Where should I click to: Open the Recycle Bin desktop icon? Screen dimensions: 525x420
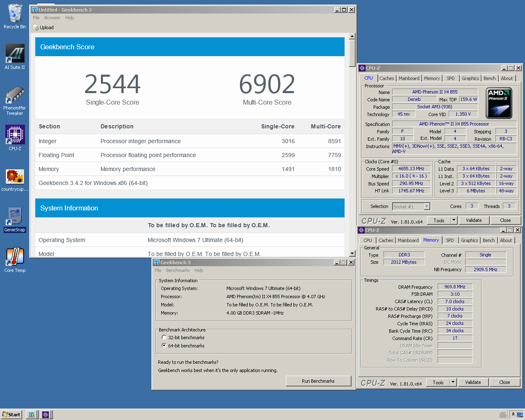click(15, 16)
